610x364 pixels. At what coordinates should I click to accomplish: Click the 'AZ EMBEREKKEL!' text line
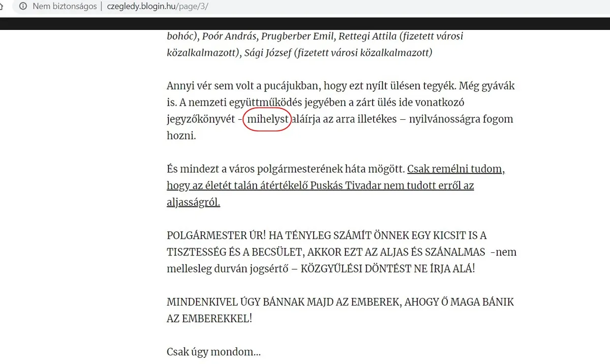tap(209, 318)
